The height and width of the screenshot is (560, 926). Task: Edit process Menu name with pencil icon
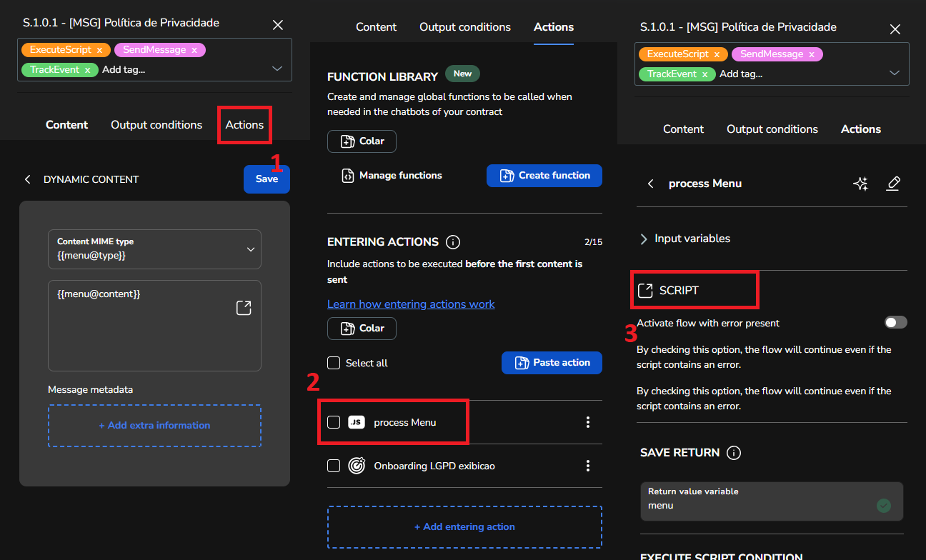point(893,184)
